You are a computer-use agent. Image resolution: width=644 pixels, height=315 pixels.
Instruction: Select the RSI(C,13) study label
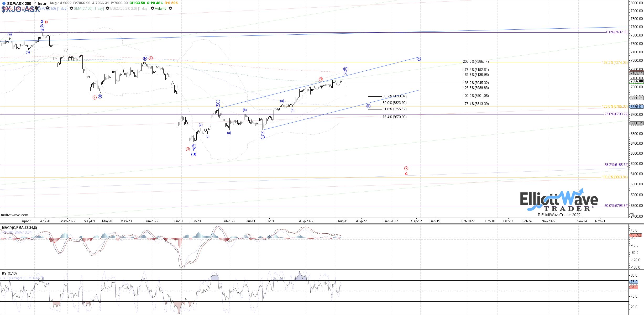click(9, 273)
